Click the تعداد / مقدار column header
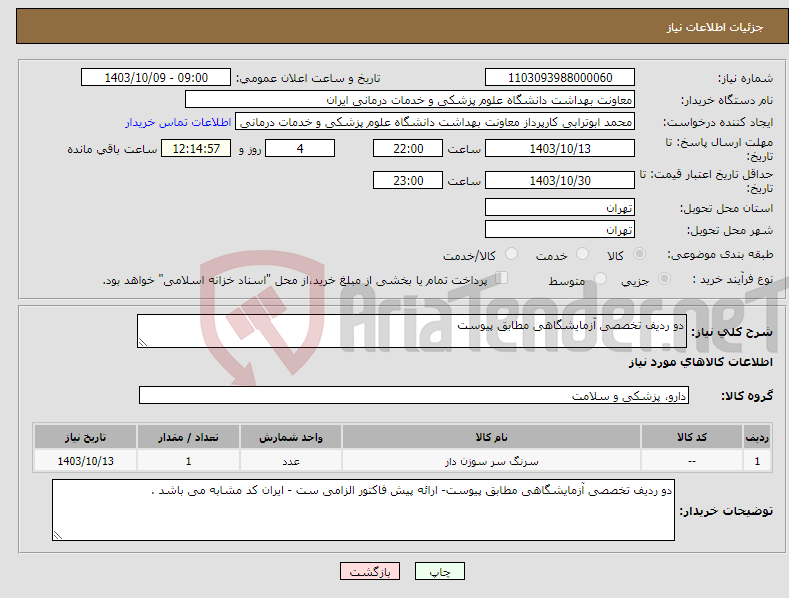Screen dimensions: 789x598 coord(188,437)
